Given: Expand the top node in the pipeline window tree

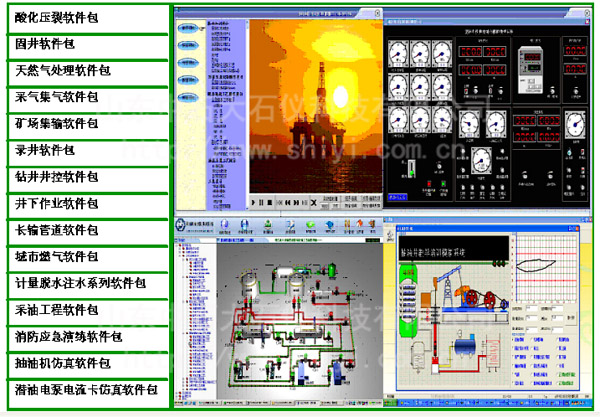Looking at the screenshot, I should 179,245.
